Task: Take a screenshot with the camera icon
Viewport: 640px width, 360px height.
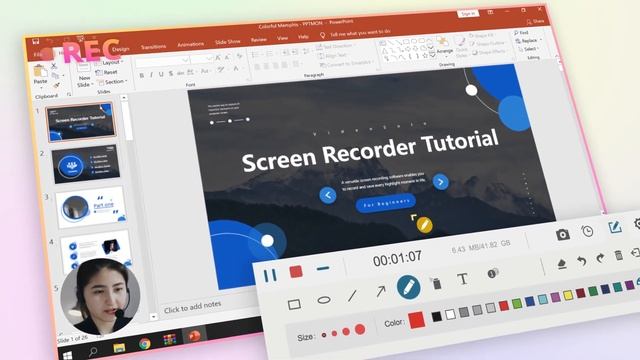Action: (x=563, y=234)
